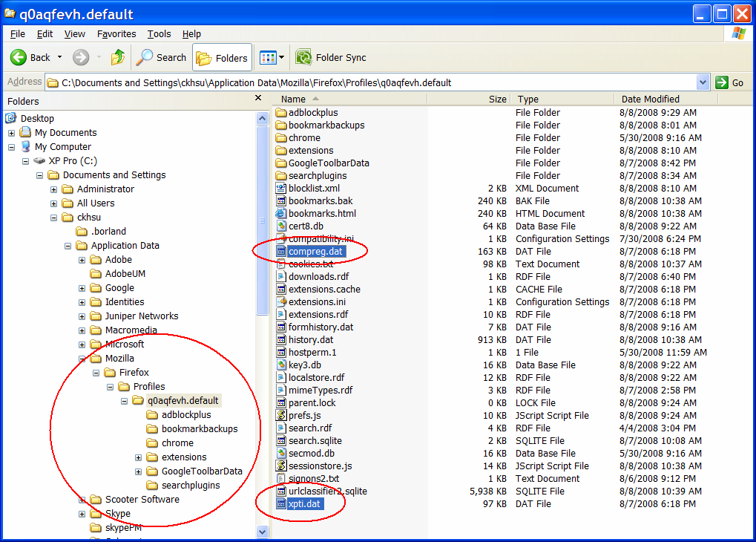
Task: Open the View menu
Action: (x=75, y=34)
